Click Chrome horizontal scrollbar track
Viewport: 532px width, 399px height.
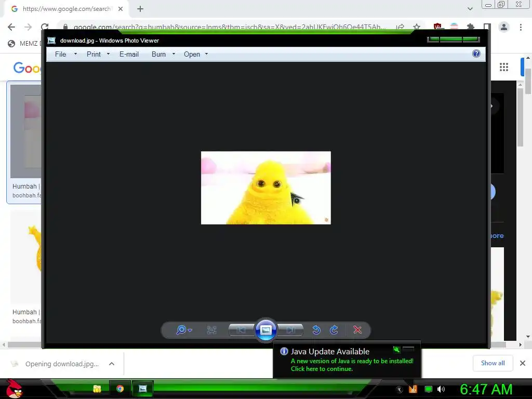(x=261, y=345)
